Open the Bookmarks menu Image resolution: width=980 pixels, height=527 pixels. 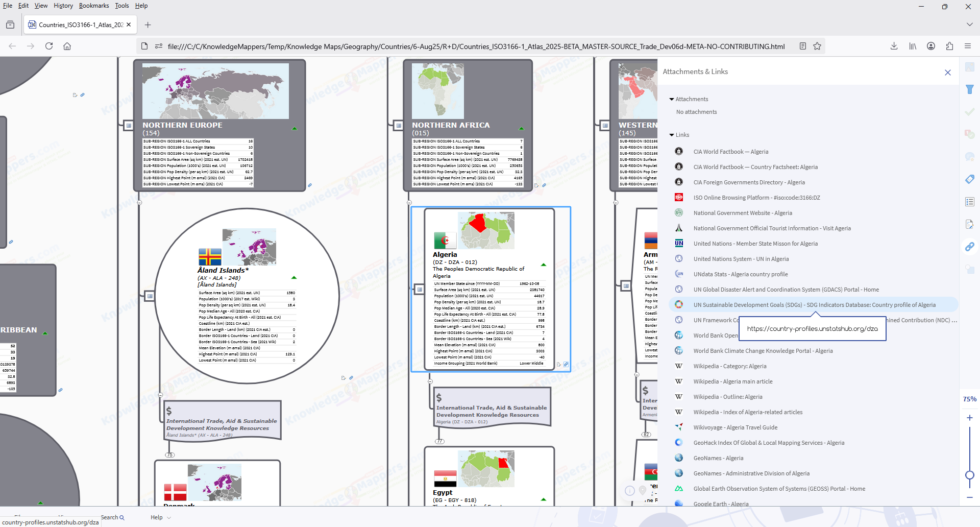[94, 6]
